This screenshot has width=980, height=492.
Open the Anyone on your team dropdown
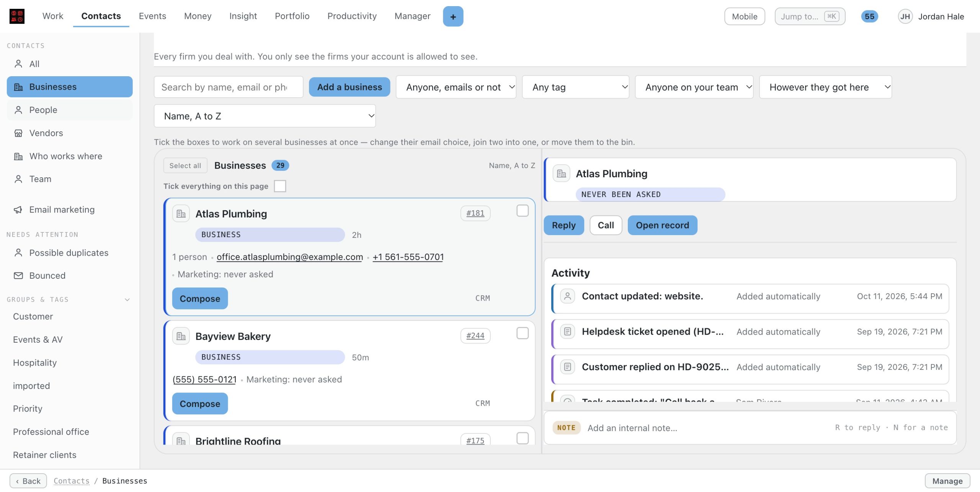pyautogui.click(x=694, y=87)
